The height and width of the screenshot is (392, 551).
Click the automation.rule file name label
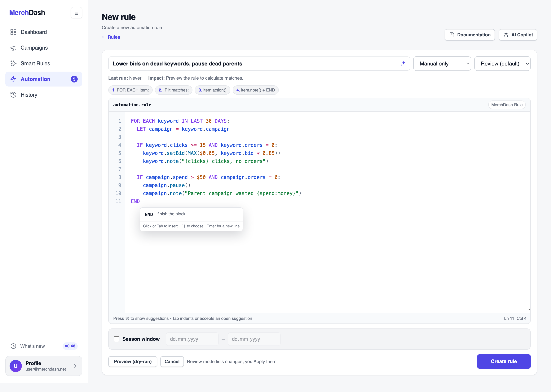coord(132,105)
